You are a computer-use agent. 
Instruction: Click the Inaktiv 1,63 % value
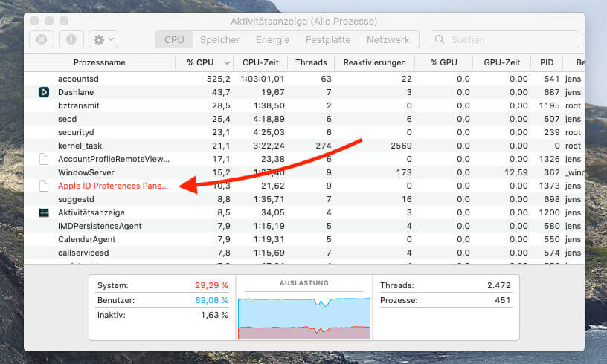(x=214, y=315)
